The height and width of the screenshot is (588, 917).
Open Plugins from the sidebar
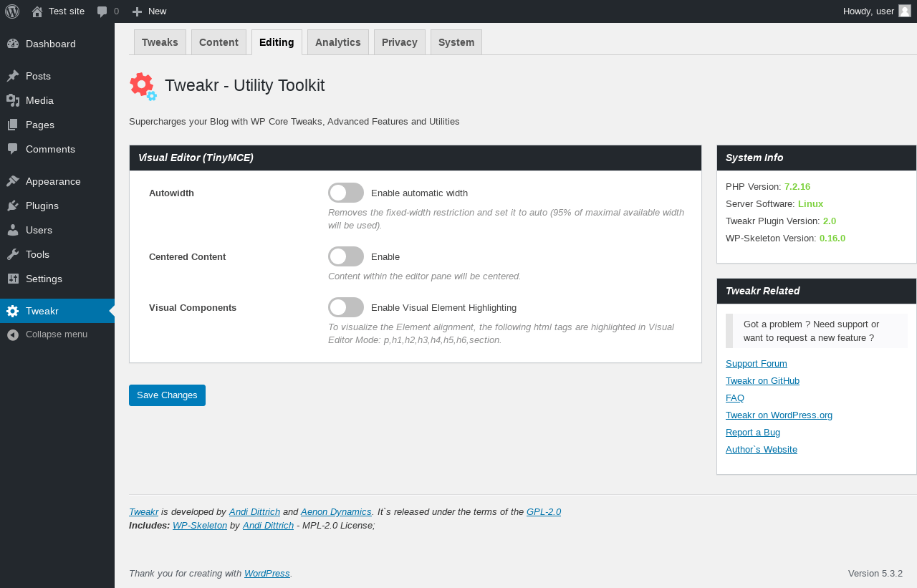pyautogui.click(x=42, y=206)
